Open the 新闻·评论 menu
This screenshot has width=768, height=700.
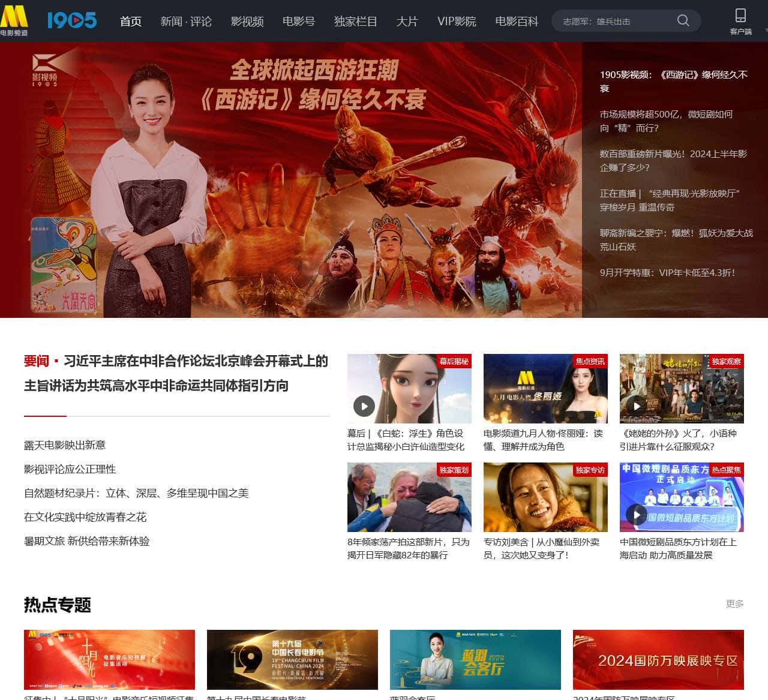[186, 22]
